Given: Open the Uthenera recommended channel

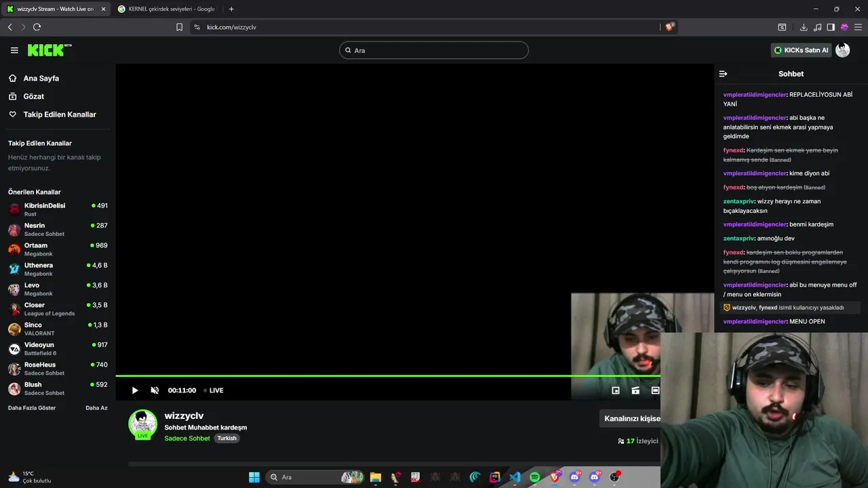Looking at the screenshot, I should pos(58,269).
